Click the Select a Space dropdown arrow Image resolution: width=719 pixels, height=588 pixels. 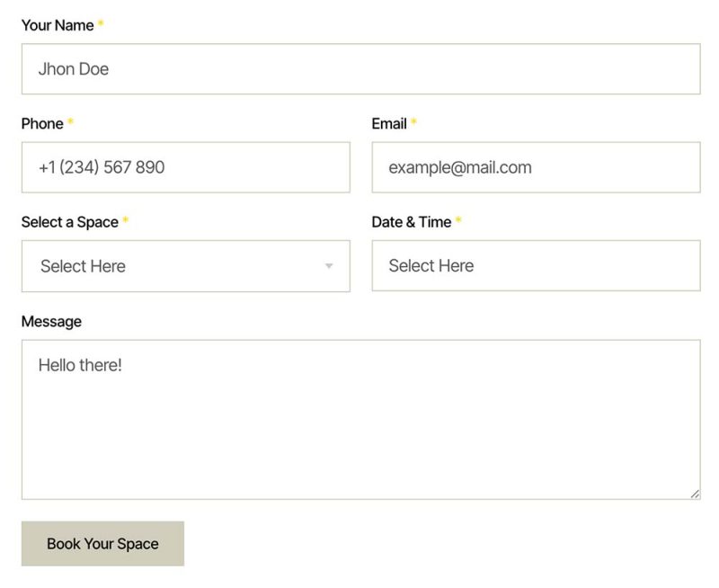click(x=329, y=266)
